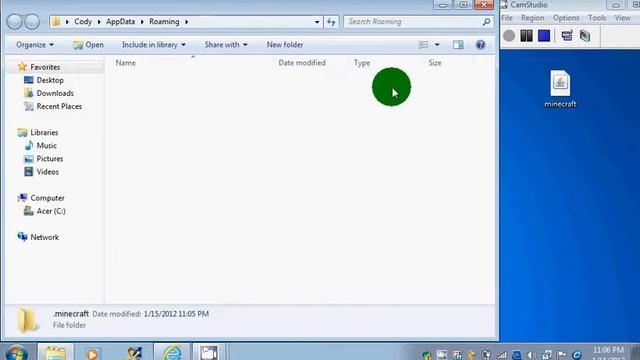The width and height of the screenshot is (640, 360).
Task: Expand the arrow after Cody in the path
Action: [x=99, y=22]
